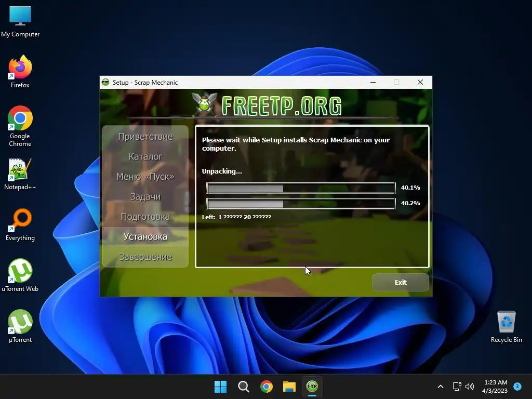Show hidden system tray icons
The height and width of the screenshot is (399, 532).
point(441,387)
